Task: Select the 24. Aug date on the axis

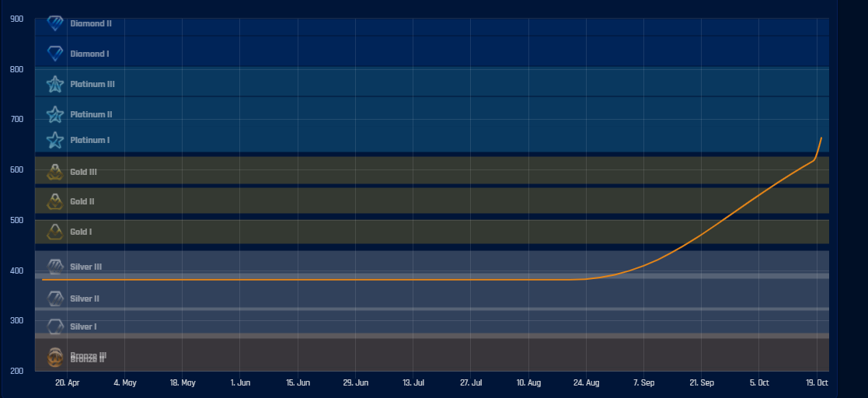Action: 587,383
